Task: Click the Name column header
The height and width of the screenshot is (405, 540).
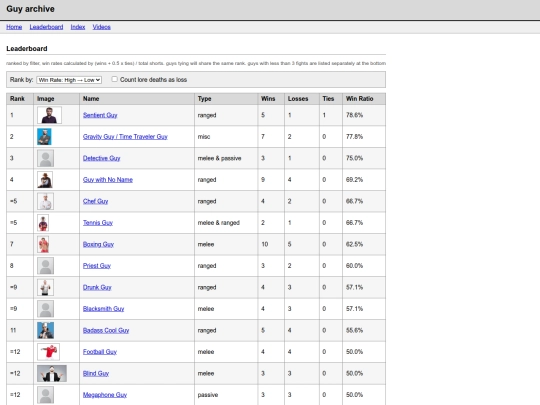Action: coord(137,99)
